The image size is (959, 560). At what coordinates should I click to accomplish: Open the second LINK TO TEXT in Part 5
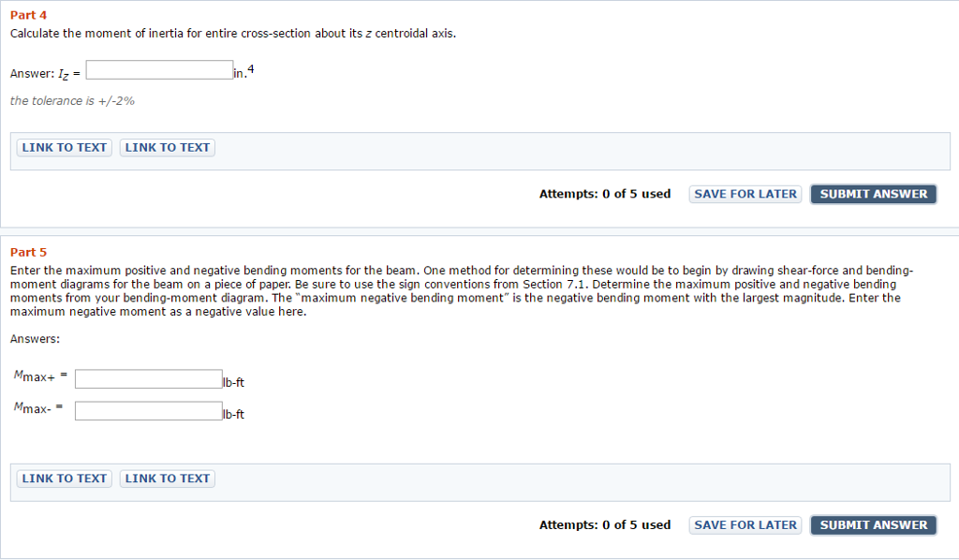point(167,478)
